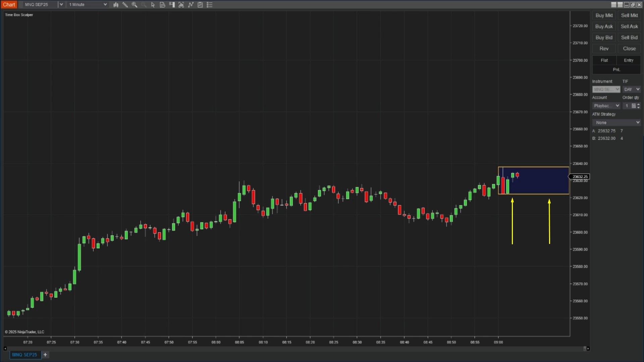Select the Zoom In magnifier tool
644x362 pixels.
(135, 5)
